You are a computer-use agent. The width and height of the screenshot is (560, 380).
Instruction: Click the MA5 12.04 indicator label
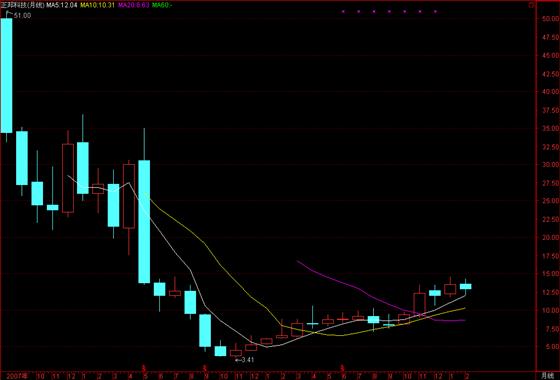(x=61, y=5)
